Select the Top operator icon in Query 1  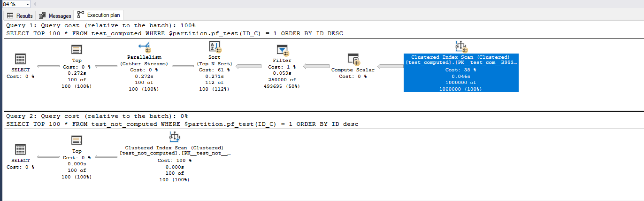(77, 50)
